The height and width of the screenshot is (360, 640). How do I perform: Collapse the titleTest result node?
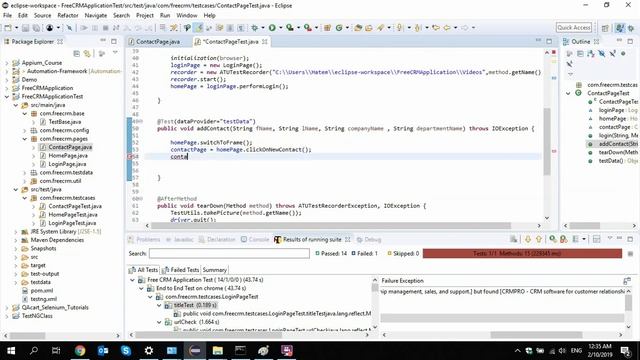[x=159, y=305]
